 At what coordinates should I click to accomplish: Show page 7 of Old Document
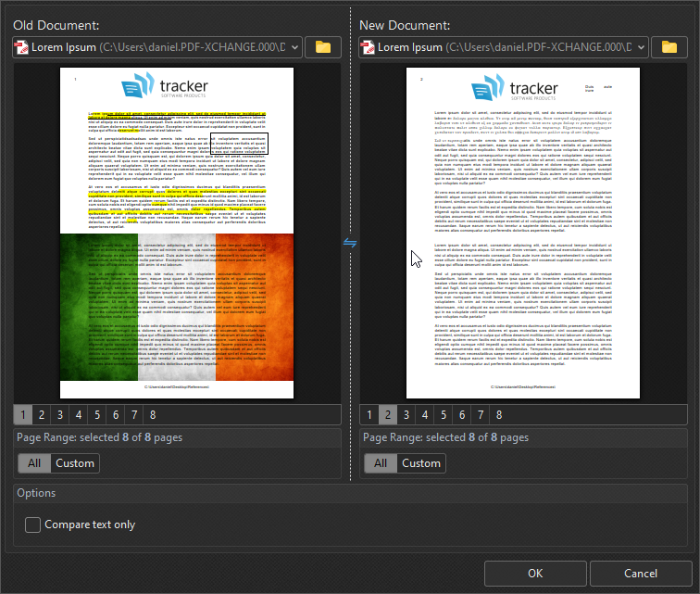pos(134,415)
